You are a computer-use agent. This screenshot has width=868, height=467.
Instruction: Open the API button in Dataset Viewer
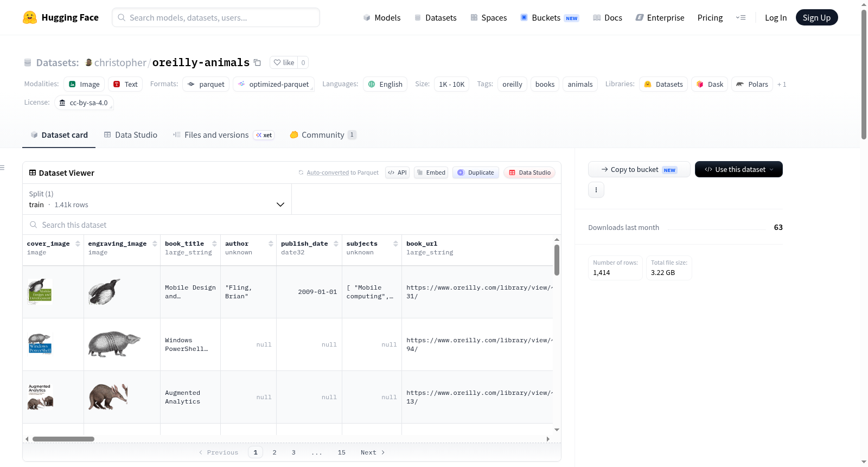point(397,172)
